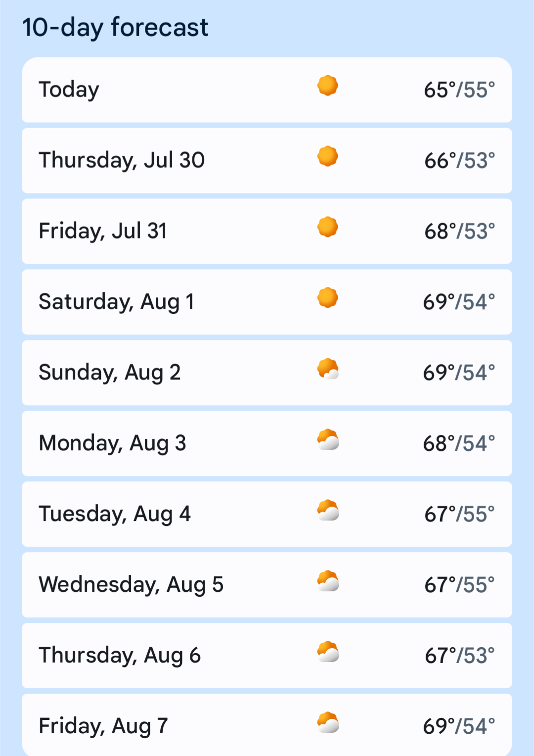Tap the partly cloudy icon for Wednesday, Aug 5
Viewport: 534px width, 756px height.
[x=328, y=581]
